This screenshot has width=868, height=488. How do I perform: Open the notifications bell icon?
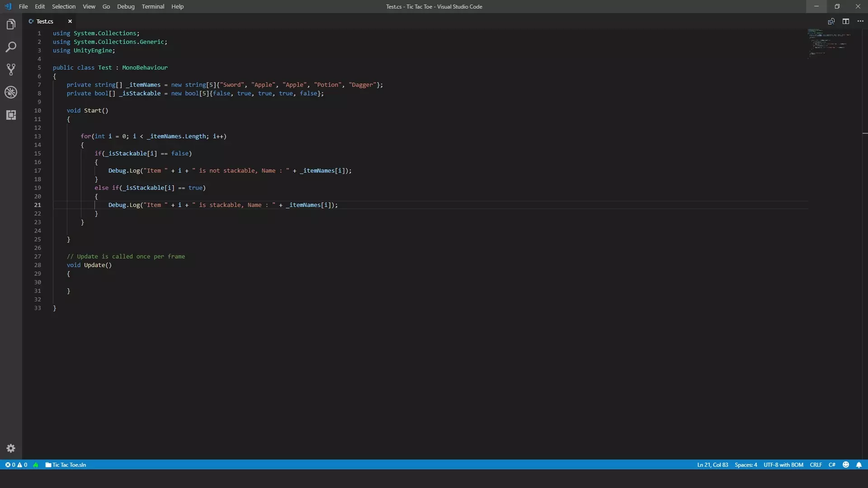click(x=859, y=465)
